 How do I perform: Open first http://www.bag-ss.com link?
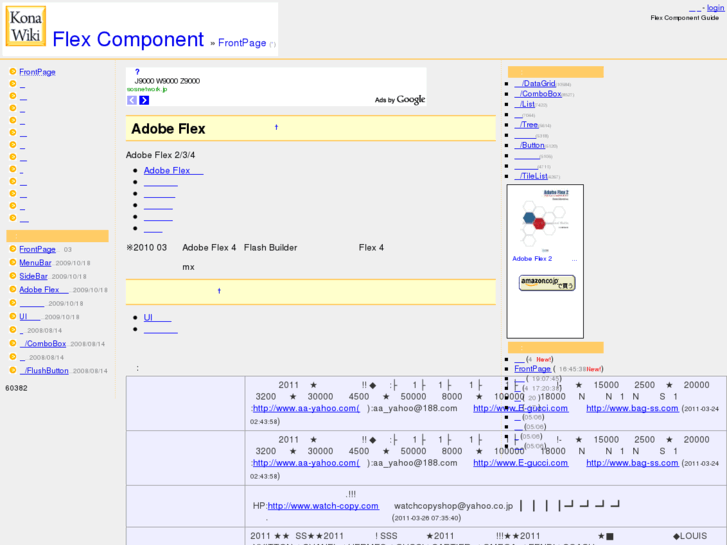point(632,408)
